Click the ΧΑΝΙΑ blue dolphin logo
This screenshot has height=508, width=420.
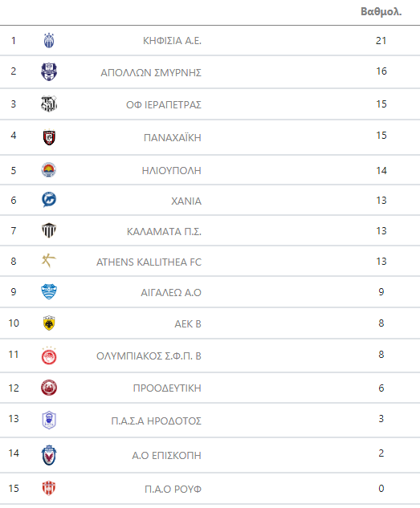(x=49, y=200)
